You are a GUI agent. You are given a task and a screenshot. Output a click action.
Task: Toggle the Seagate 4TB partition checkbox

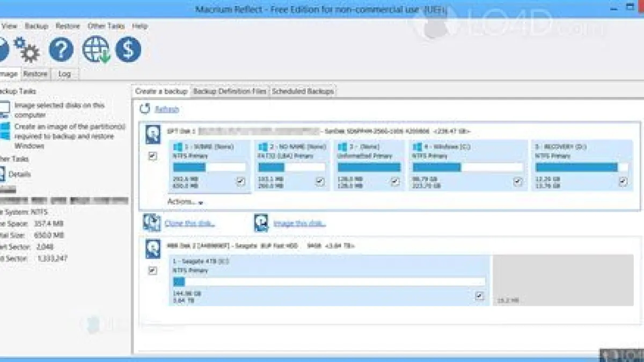[x=479, y=296]
